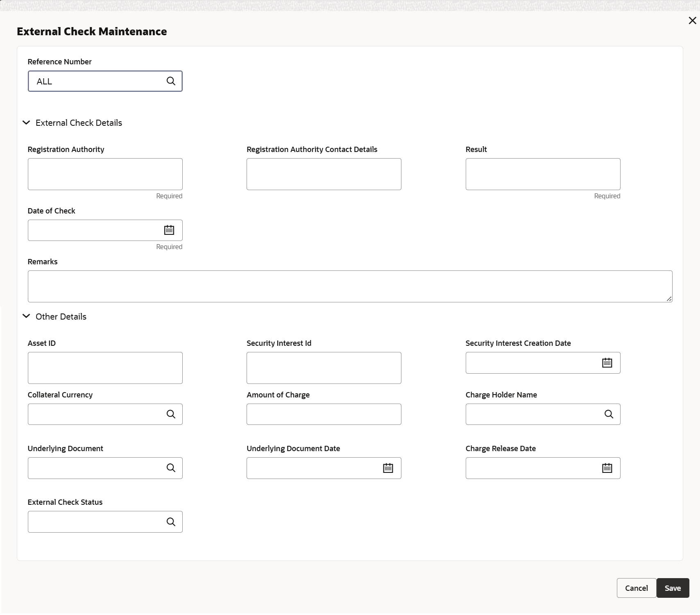Image resolution: width=700 pixels, height=615 pixels.
Task: Close the External Check Maintenance dialog
Action: point(692,20)
